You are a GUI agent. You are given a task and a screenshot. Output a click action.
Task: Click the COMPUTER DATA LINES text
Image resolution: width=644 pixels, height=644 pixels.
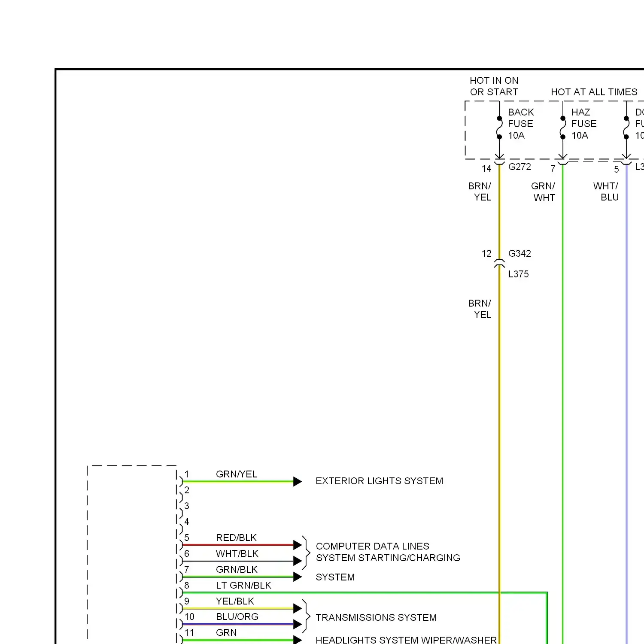point(372,546)
